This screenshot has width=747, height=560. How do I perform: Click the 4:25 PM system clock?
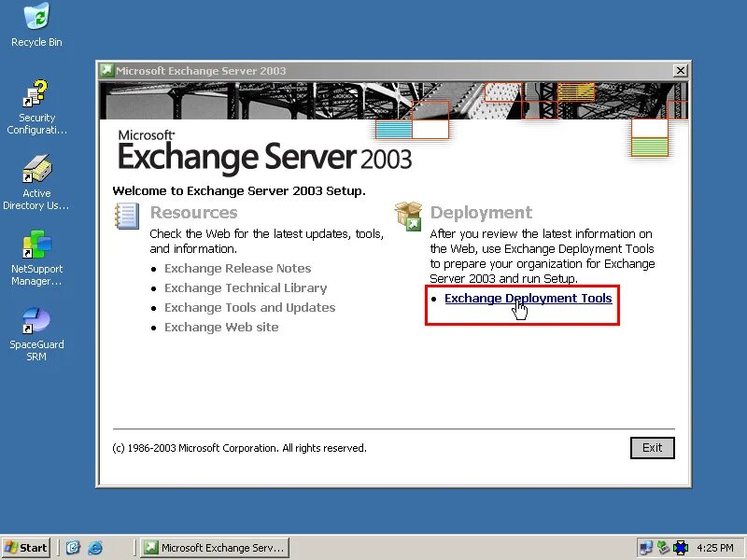[x=714, y=548]
